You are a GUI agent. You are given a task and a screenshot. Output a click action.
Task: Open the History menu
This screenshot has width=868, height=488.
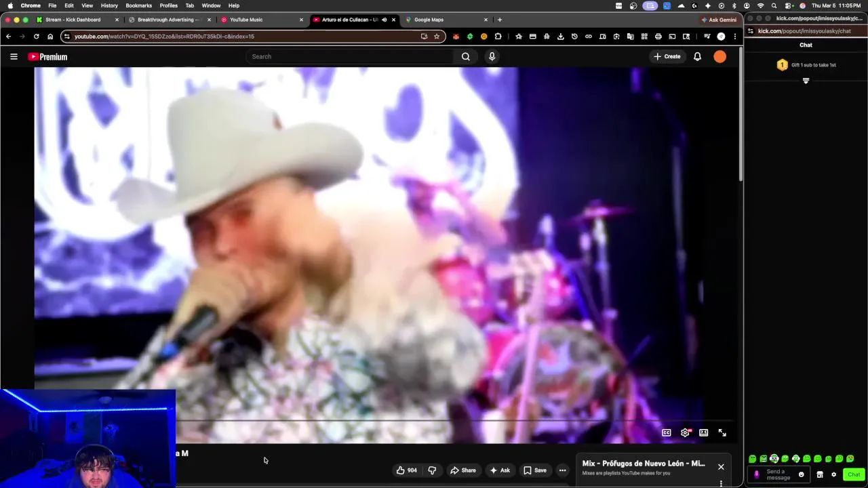tap(109, 5)
